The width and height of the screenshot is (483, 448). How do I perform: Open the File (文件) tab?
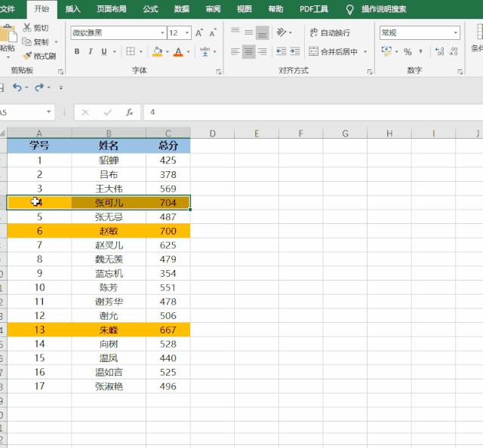tap(8, 8)
